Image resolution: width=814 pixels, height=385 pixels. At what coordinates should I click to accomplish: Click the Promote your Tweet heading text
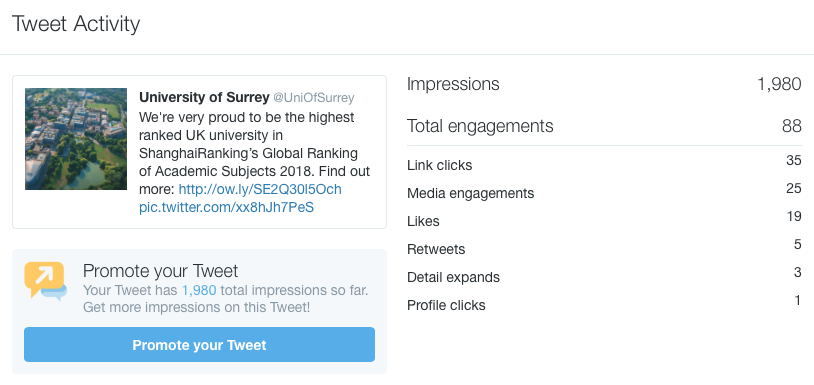point(160,271)
